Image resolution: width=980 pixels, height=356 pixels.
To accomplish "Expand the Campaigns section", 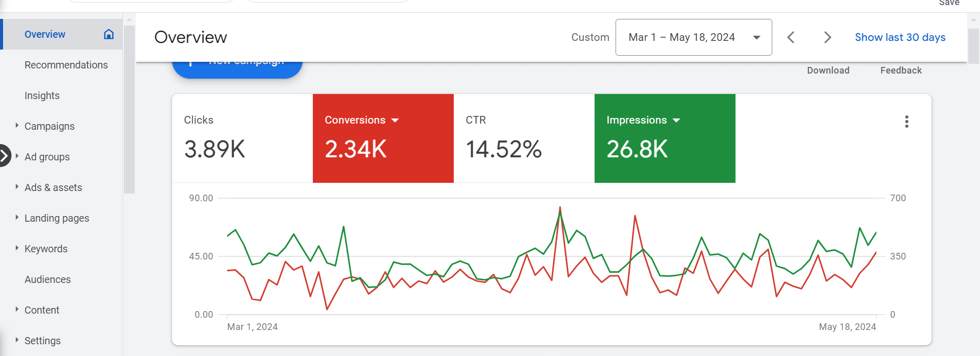I will pyautogui.click(x=17, y=126).
